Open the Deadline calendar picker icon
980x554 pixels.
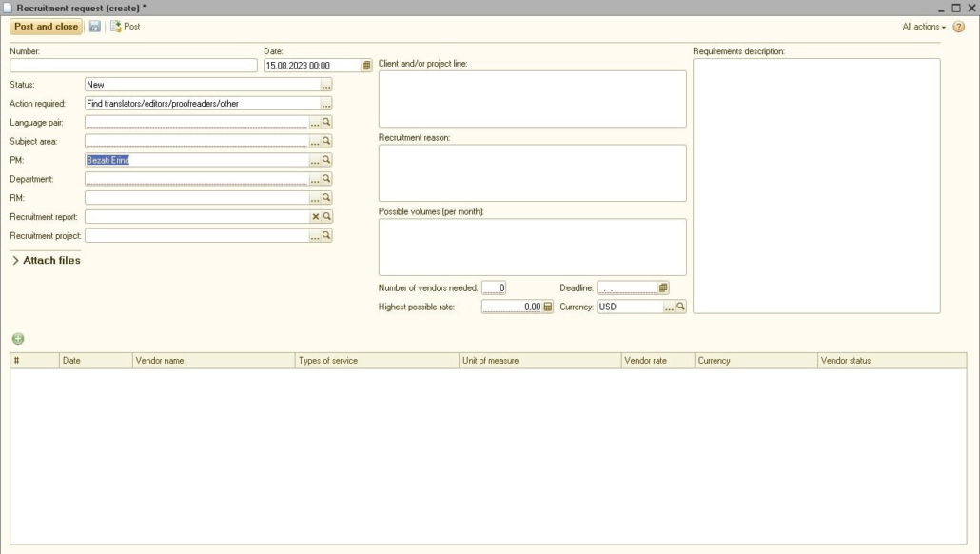(x=663, y=288)
